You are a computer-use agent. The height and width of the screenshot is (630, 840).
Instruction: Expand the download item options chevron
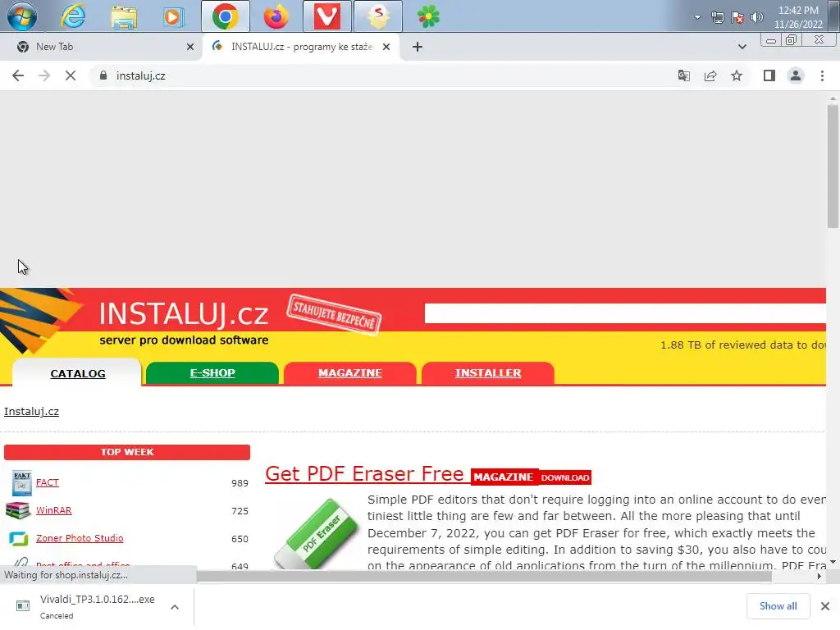pyautogui.click(x=175, y=607)
